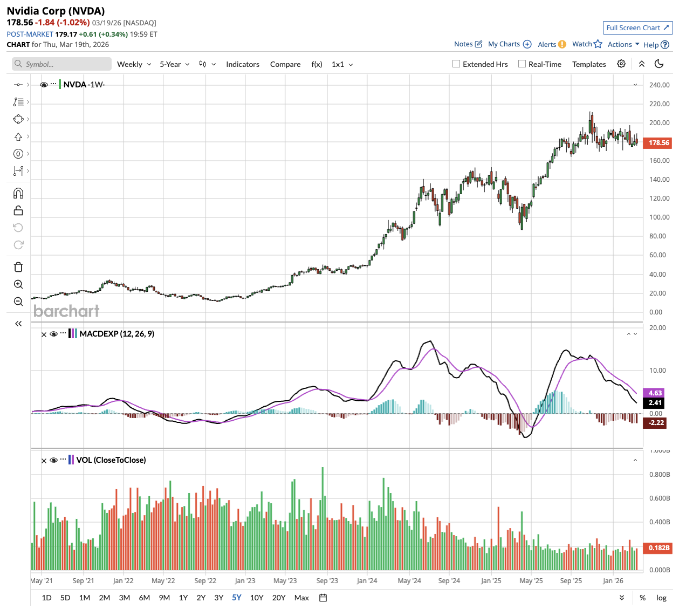Select the 5Y time range
This screenshot has width=686, height=616.
(237, 598)
